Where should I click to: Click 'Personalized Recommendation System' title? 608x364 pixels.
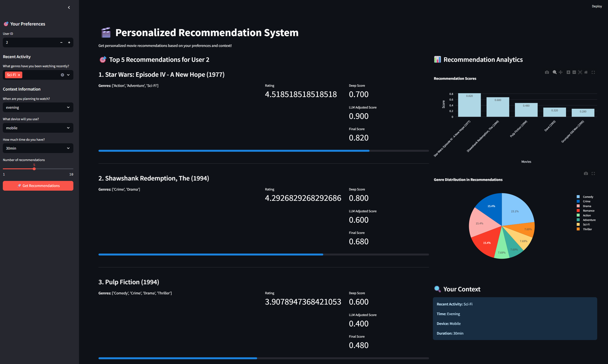(x=207, y=33)
